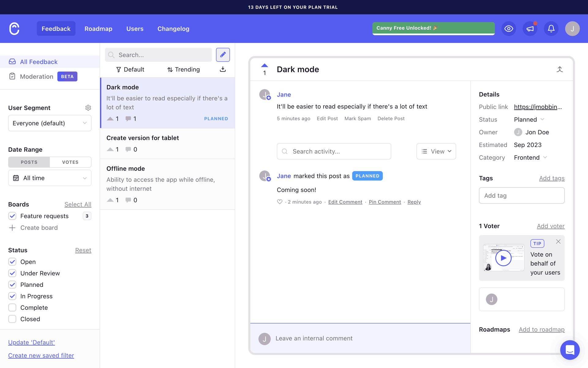Image resolution: width=588 pixels, height=368 pixels.
Task: Click the Add tag field
Action: (522, 195)
